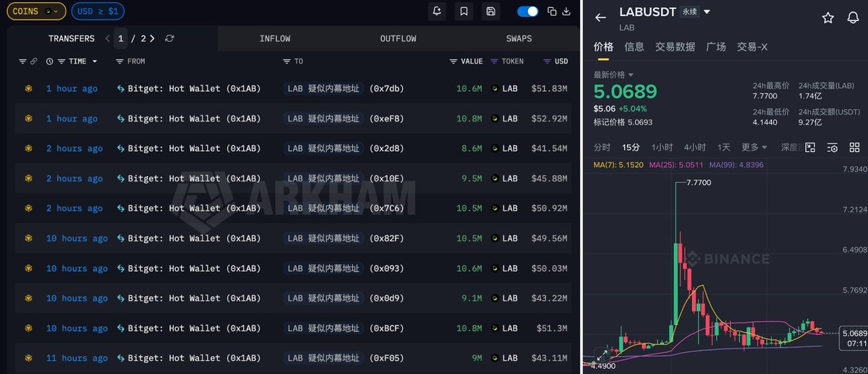This screenshot has width=868, height=374.
Task: Click the bookmark icon in Arkham toolbar
Action: (x=464, y=11)
